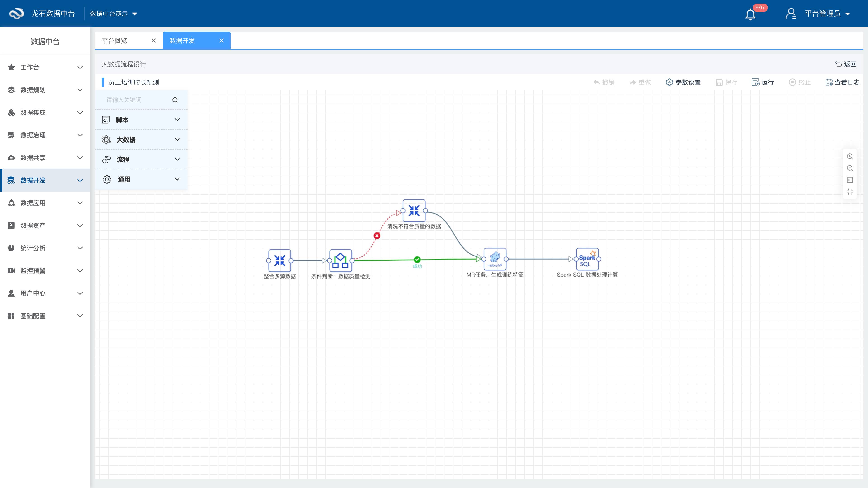Click the fit-to-screen canvas icon
Viewport: 868px width, 488px height.
click(850, 192)
